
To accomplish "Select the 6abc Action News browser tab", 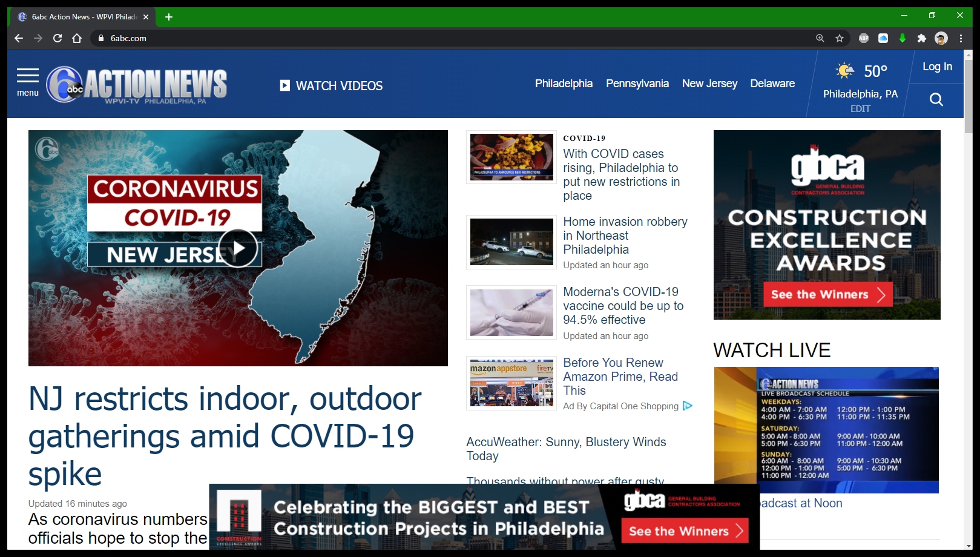I will 84,17.
